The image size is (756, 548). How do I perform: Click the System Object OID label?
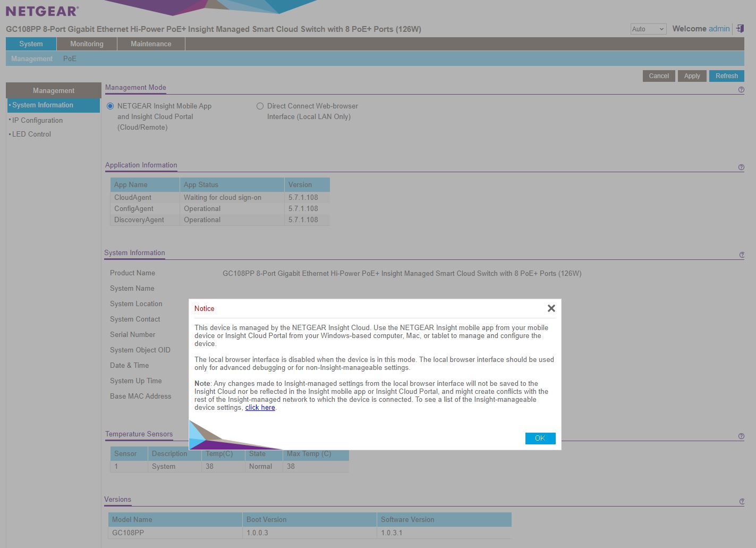(140, 350)
